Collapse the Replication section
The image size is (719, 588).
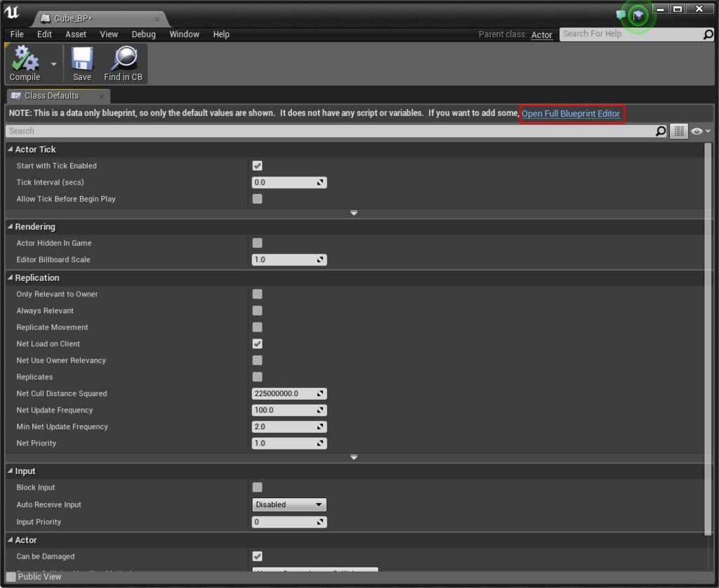click(10, 277)
